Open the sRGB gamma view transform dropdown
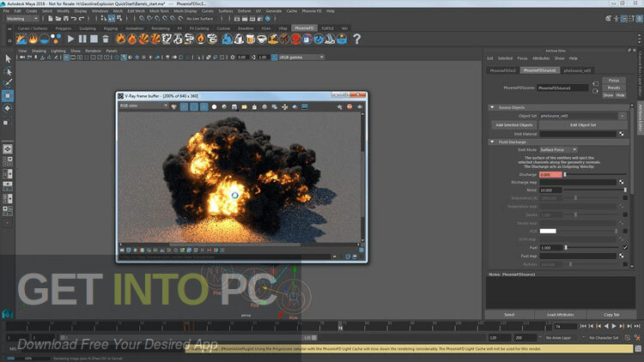This screenshot has height=362, width=644. coord(301,57)
